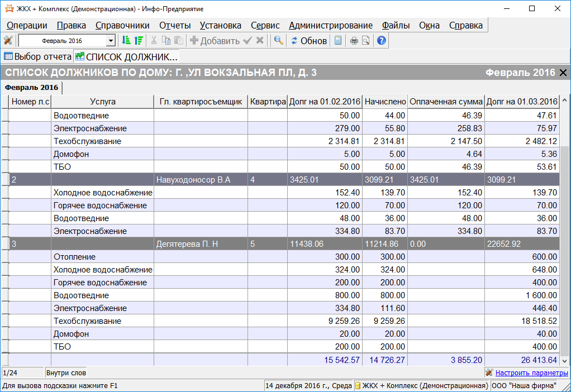Screen dimensions: 571x392
Task: Click the Начислено column header
Action: coord(386,102)
